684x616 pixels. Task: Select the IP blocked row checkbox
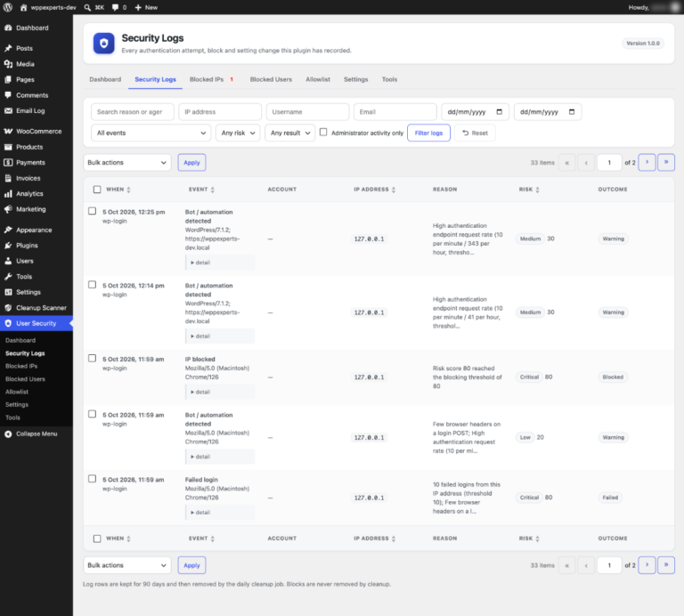[x=92, y=359]
